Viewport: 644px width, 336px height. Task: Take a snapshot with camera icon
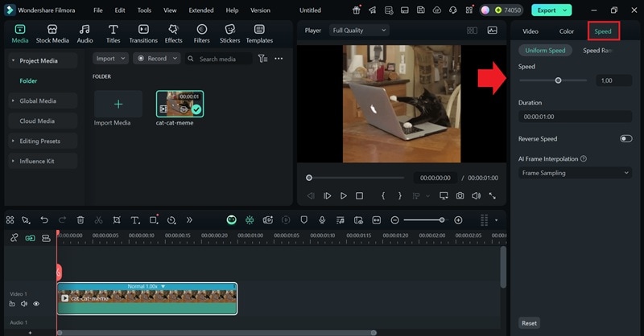460,195
